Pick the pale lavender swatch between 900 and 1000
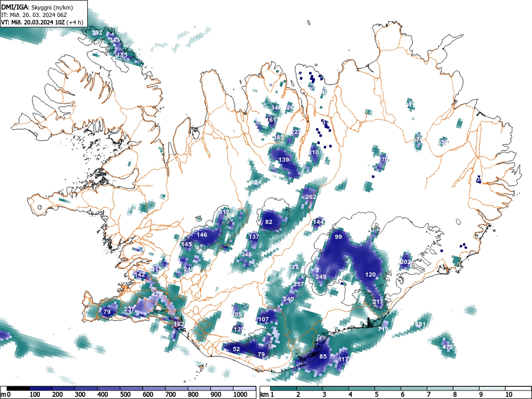Screen dimensions: 532x399 (222, 388)
